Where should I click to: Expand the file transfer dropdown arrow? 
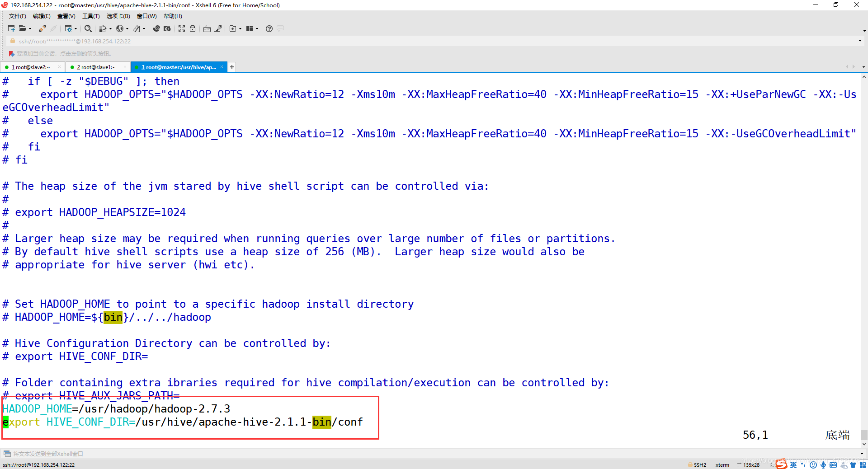110,28
